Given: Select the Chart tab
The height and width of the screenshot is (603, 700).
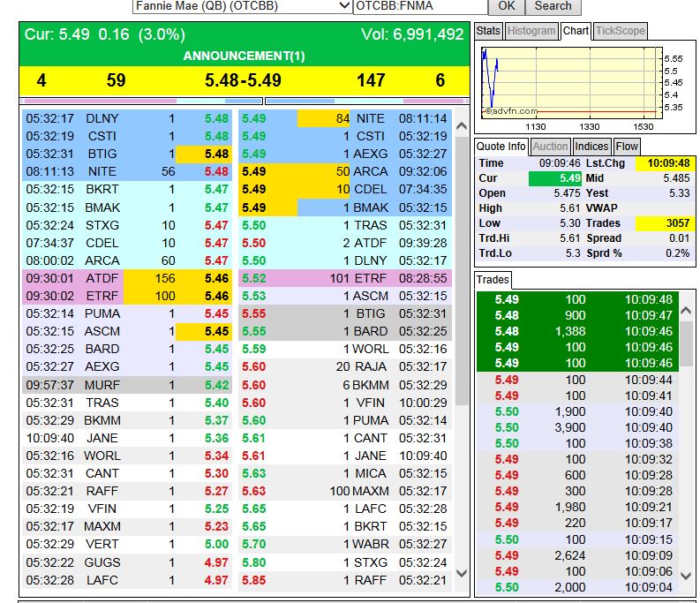Looking at the screenshot, I should click(576, 31).
